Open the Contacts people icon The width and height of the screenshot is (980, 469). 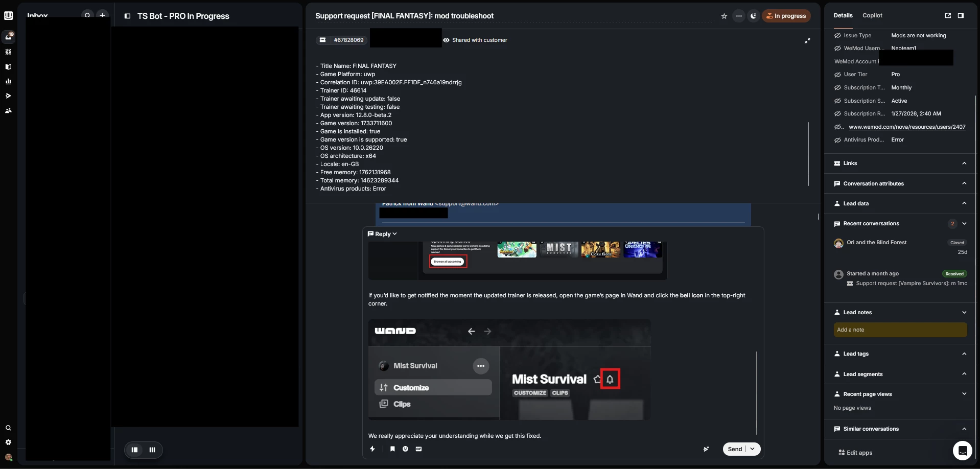[8, 111]
